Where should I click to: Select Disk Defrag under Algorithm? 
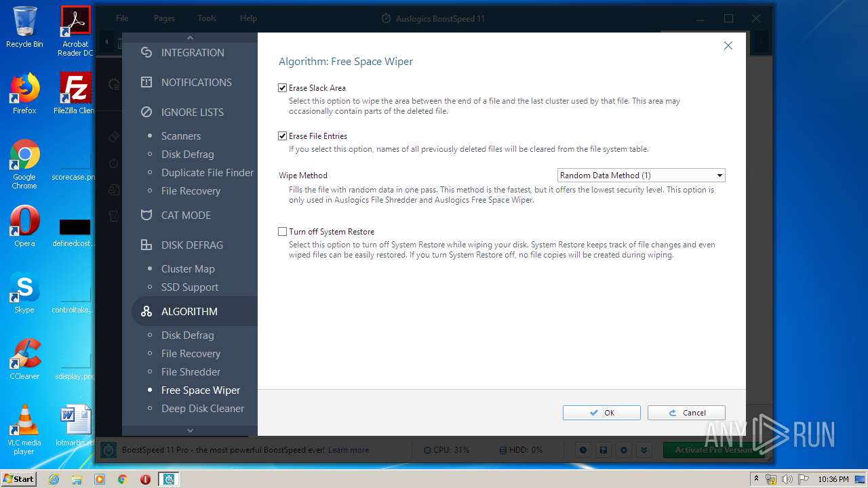[x=187, y=335]
